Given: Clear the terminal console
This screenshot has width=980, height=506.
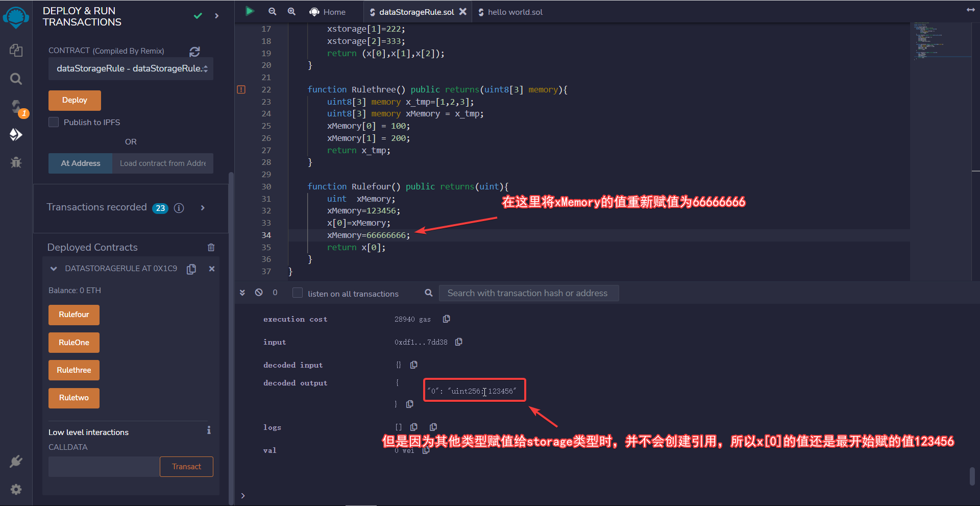Looking at the screenshot, I should click(x=259, y=293).
